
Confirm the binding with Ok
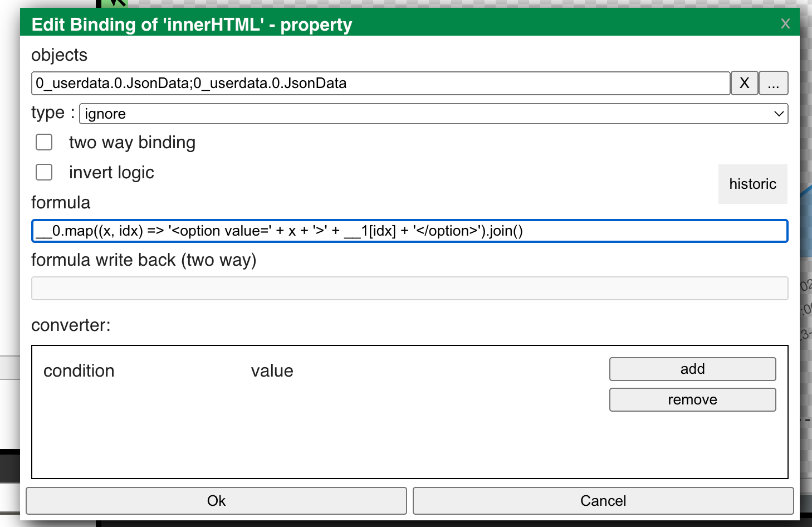(216, 501)
